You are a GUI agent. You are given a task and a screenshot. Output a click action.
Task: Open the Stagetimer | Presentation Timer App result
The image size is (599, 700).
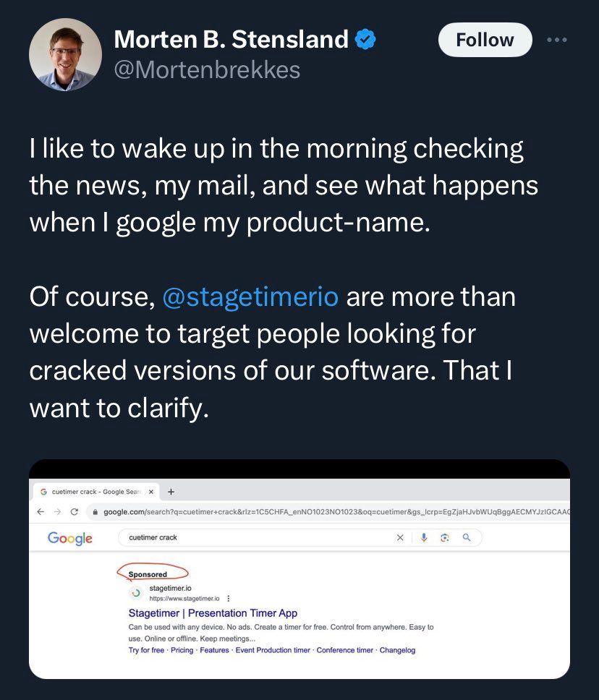coord(213,613)
